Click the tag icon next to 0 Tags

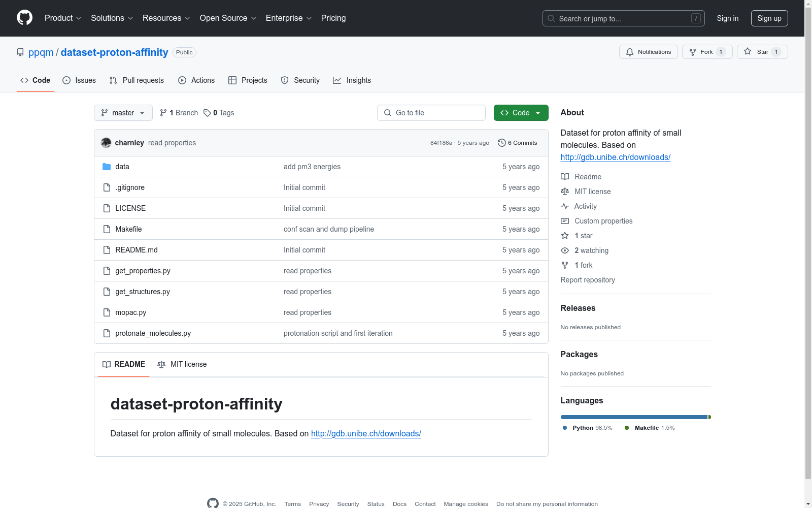207,113
